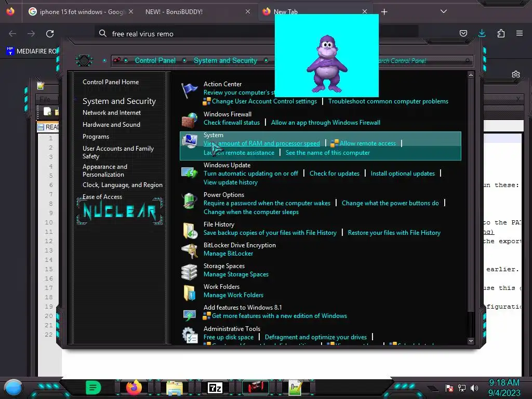Click the network tray icon

tap(462, 388)
